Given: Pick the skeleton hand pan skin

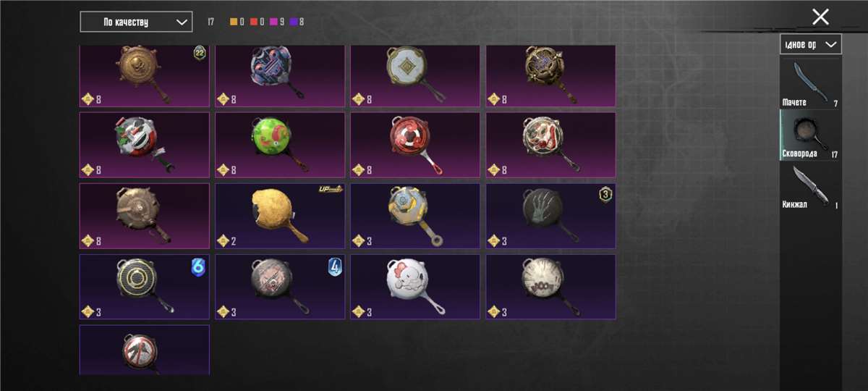Looking at the screenshot, I should (x=550, y=216).
